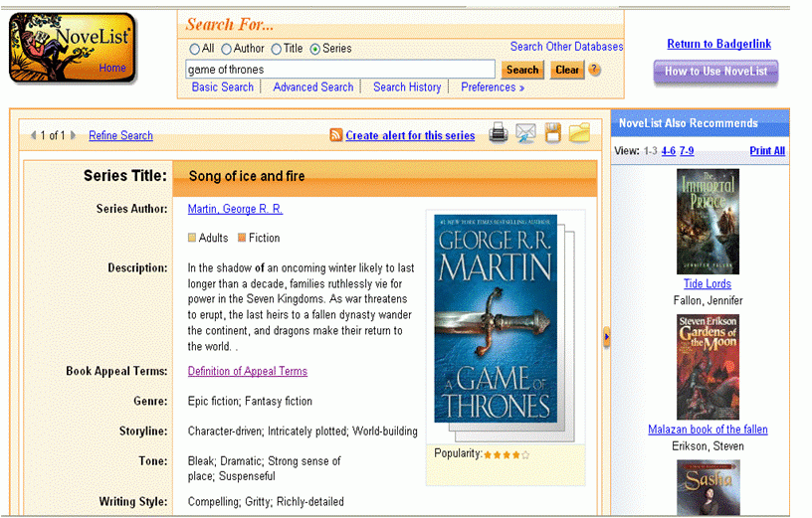This screenshot has height=518, width=812.
Task: Click the 1 of 1 result counter
Action: (x=53, y=135)
